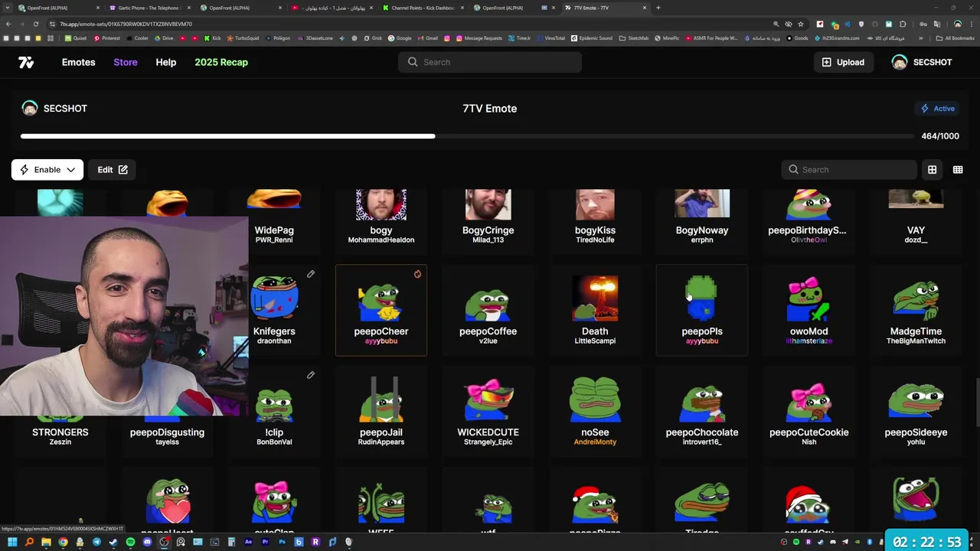
Task: Open the Epidemic Sound bookmark
Action: (x=592, y=37)
